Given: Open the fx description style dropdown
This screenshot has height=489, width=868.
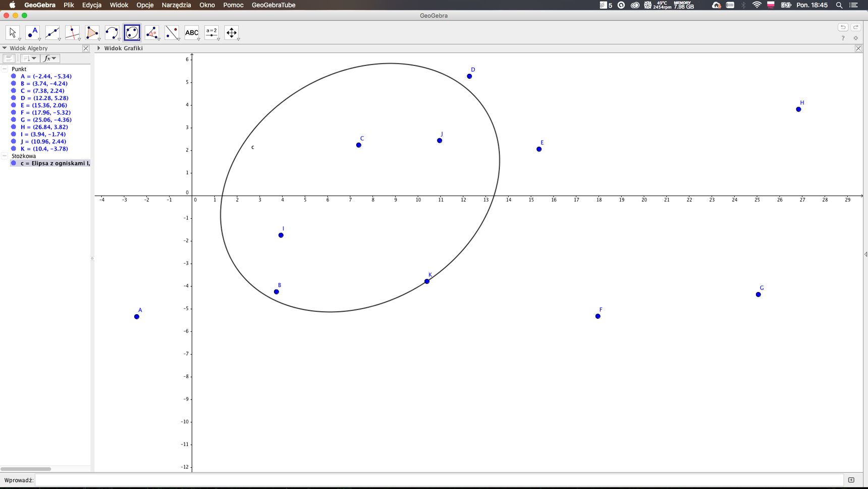Looking at the screenshot, I should (x=50, y=59).
